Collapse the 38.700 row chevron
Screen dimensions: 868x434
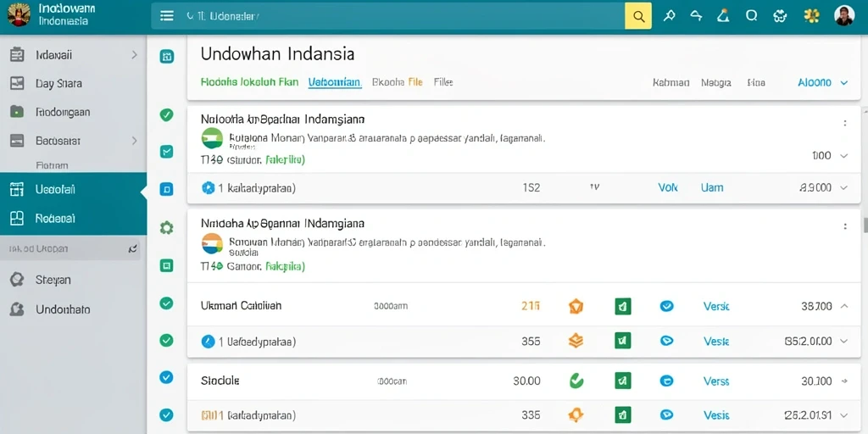[x=844, y=305]
